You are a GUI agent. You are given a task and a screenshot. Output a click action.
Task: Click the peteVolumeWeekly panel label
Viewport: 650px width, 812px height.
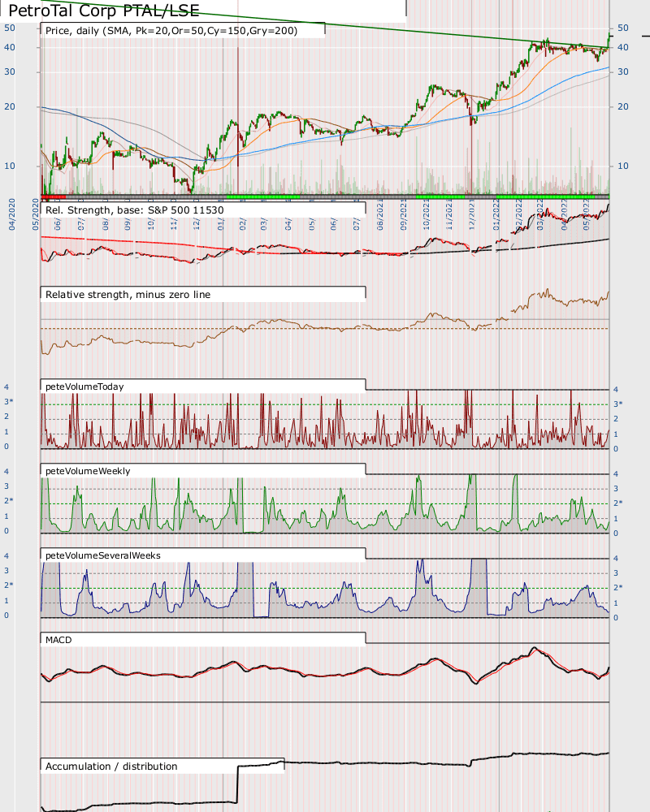[x=88, y=471]
